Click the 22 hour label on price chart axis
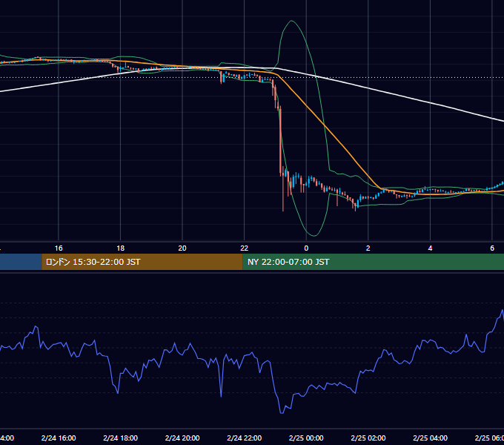This screenshot has height=445, width=504. click(245, 248)
